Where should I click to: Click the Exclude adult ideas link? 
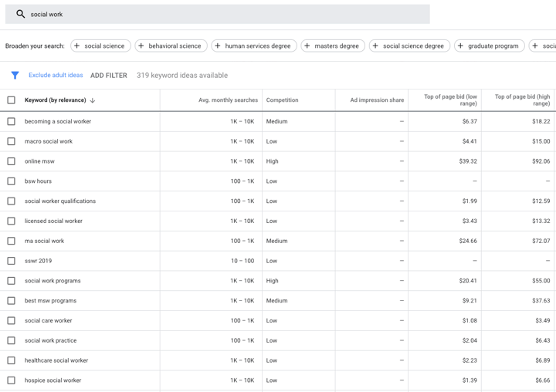click(x=56, y=75)
